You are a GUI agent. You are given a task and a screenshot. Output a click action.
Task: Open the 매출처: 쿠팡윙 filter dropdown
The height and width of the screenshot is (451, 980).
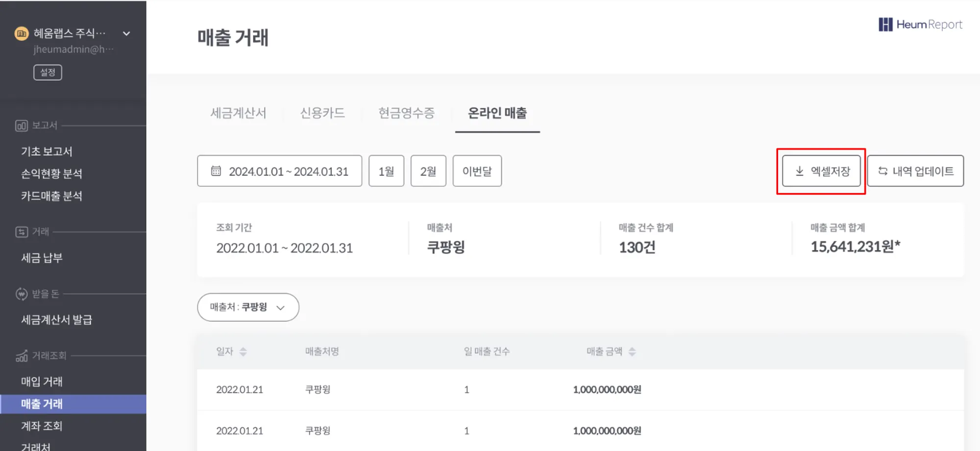click(248, 308)
